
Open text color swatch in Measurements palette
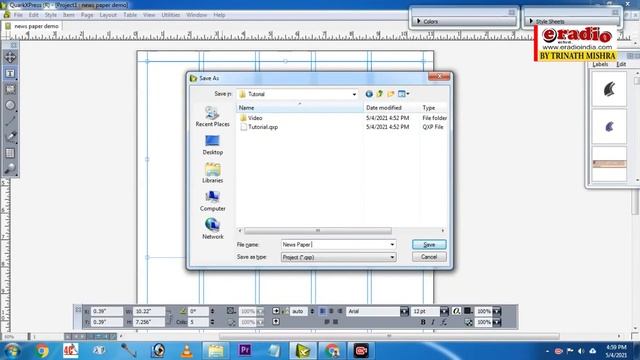468,311
